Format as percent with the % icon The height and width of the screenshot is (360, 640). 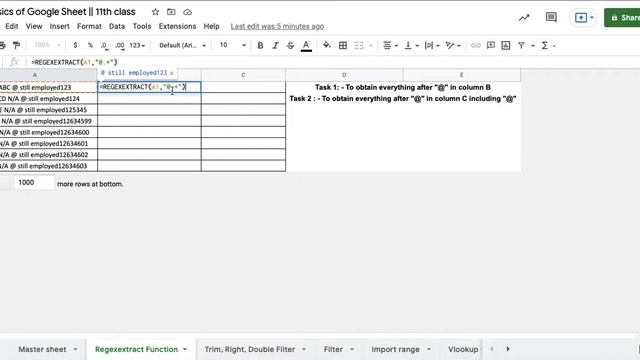point(90,45)
